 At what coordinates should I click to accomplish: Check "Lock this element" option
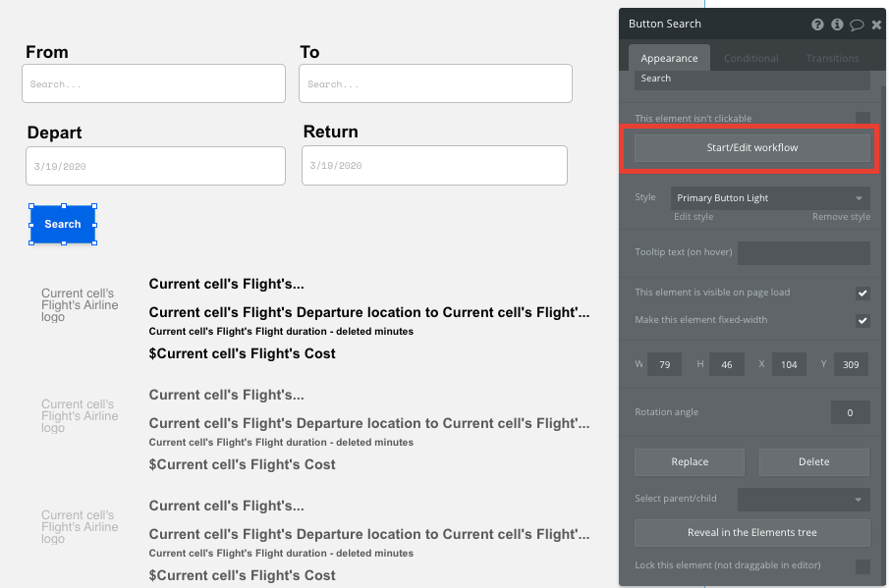pos(862,565)
